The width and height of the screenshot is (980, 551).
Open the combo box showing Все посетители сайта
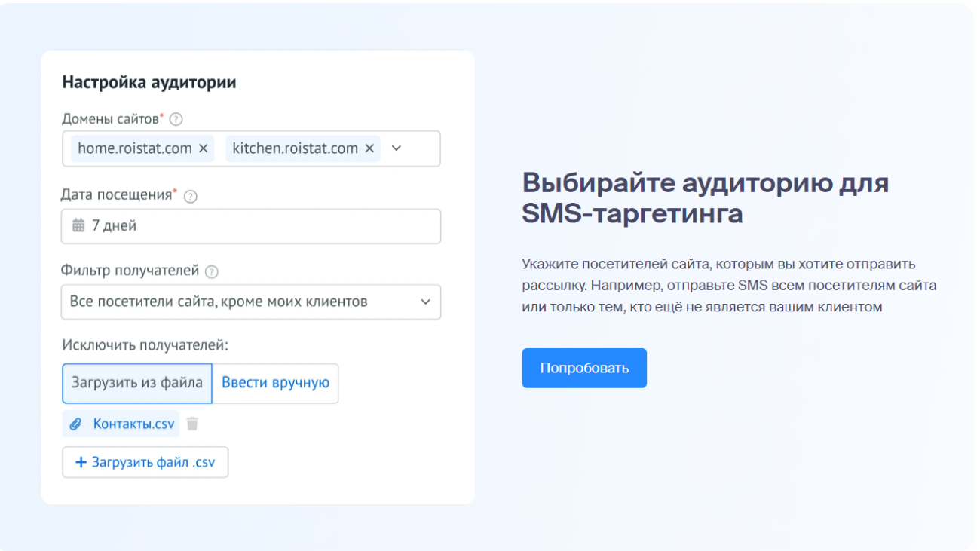click(251, 302)
